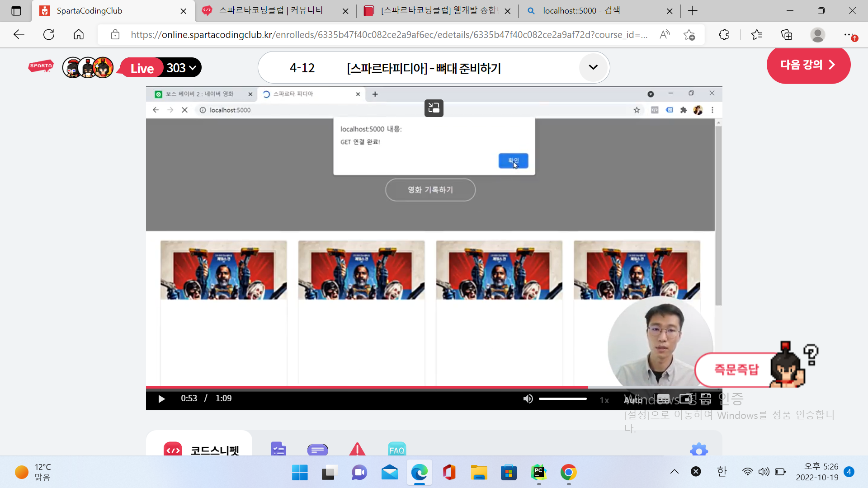The image size is (868, 488).
Task: Open Edge extensions puzzle icon
Action: pyautogui.click(x=724, y=35)
